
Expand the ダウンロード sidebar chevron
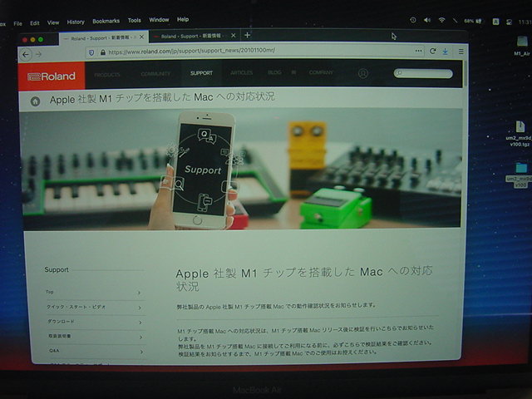(x=140, y=323)
